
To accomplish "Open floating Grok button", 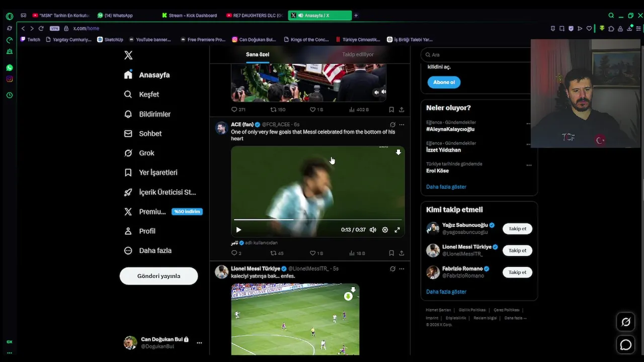I will 626,322.
